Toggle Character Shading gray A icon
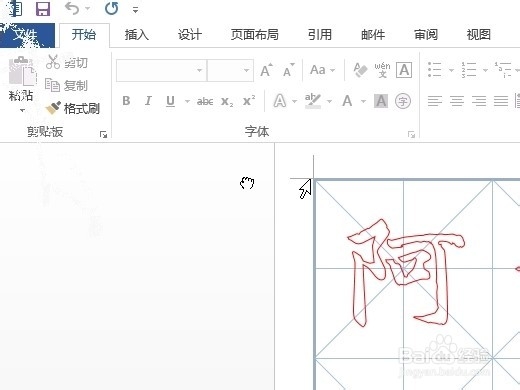This screenshot has width=520, height=390. (381, 101)
